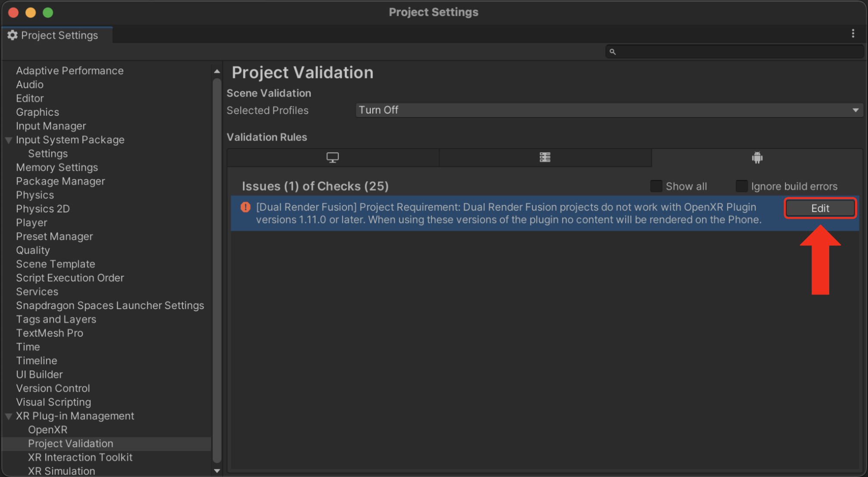
Task: Select Project Validation in sidebar
Action: point(71,443)
